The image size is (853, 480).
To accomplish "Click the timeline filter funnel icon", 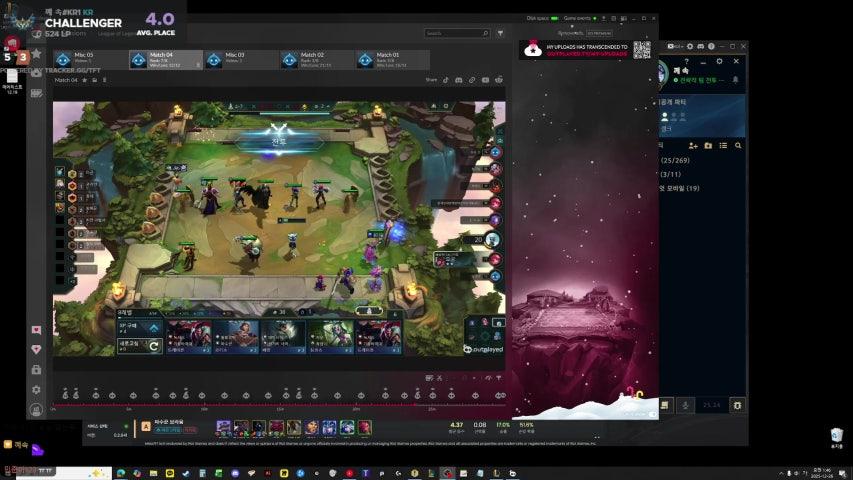I will (x=498, y=378).
